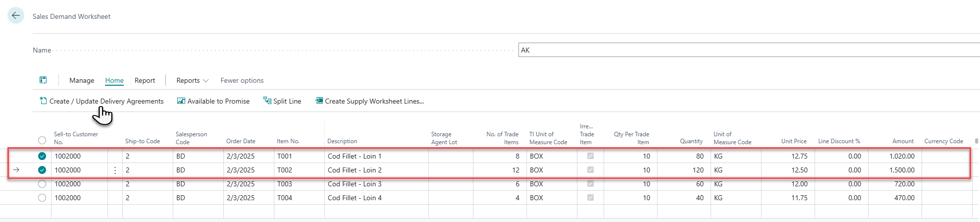Image resolution: width=980 pixels, height=222 pixels.
Task: Click Fewer options link
Action: 242,80
